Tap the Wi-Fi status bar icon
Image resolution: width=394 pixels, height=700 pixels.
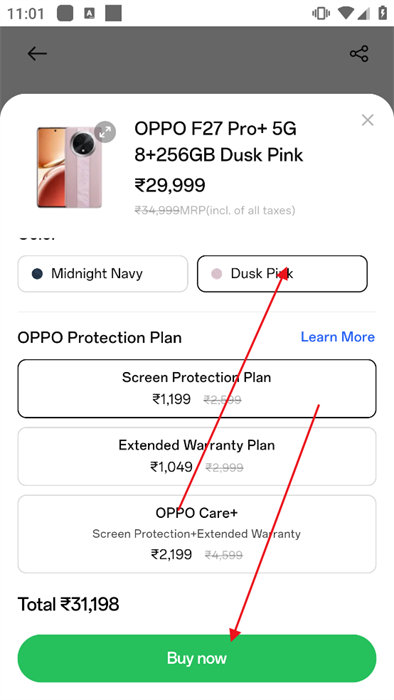coord(345,13)
